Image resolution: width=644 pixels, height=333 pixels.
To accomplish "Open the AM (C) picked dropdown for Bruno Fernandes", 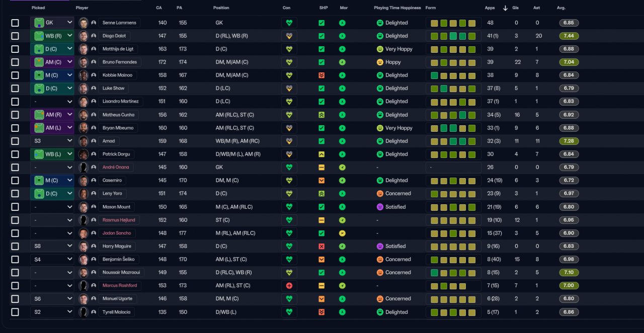I will [x=52, y=62].
